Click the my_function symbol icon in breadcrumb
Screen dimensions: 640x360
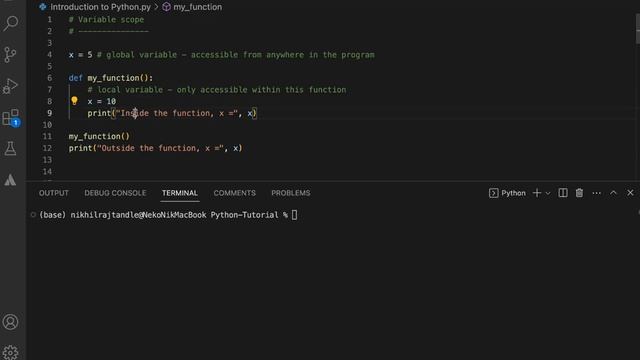click(166, 7)
